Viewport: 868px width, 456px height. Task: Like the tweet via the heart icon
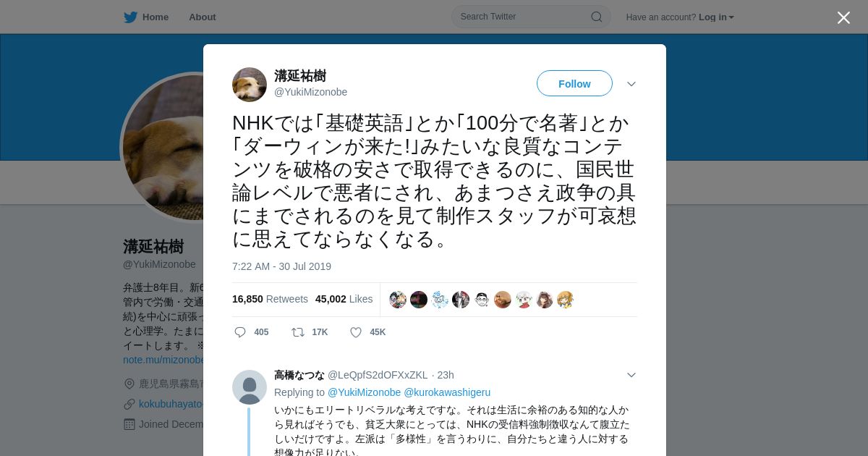coord(356,332)
